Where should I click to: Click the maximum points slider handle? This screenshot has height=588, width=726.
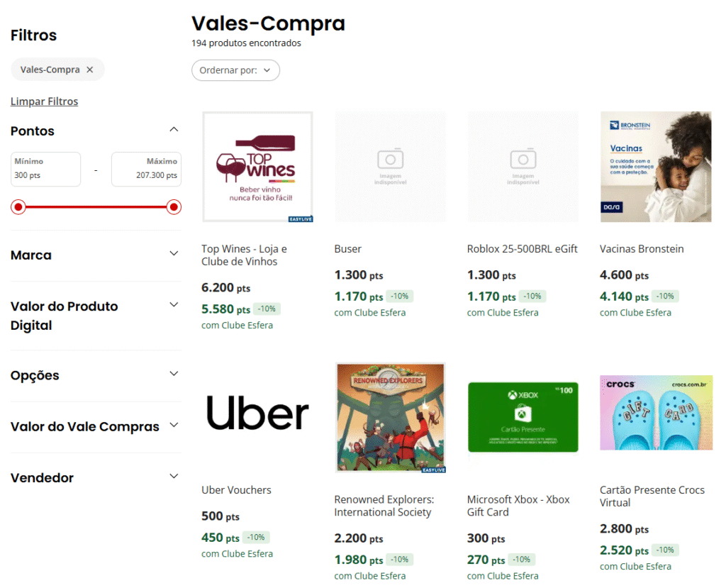[174, 207]
